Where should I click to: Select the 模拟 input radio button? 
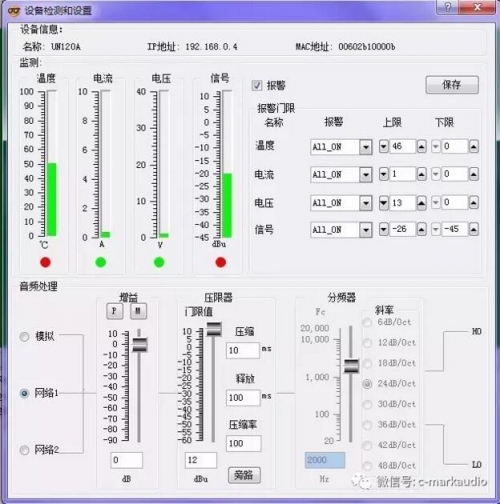point(24,337)
